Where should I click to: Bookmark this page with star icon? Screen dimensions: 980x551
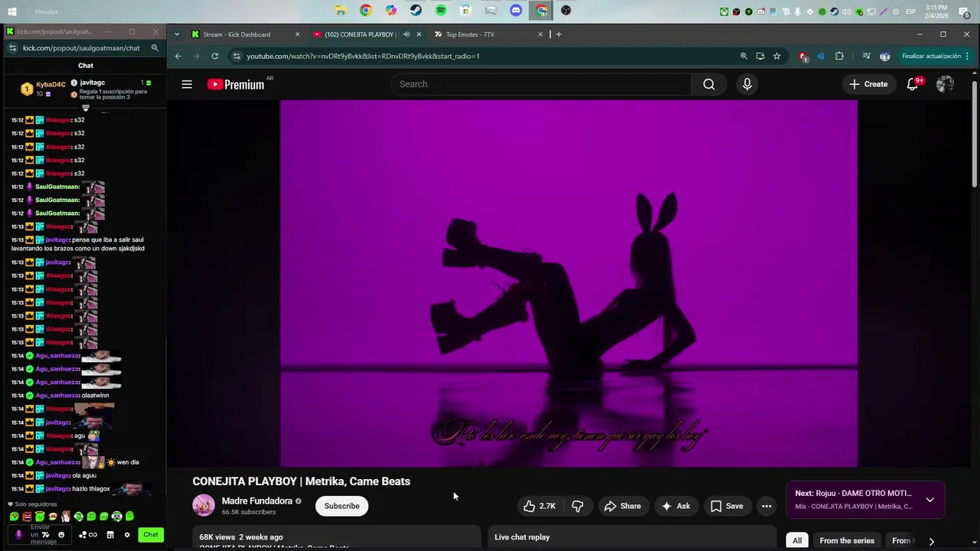tap(776, 56)
